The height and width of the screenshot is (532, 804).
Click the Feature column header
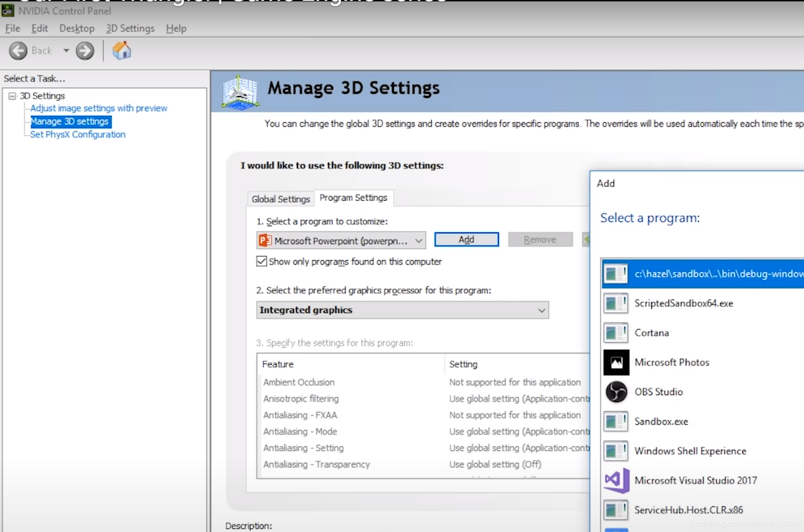[351, 364]
